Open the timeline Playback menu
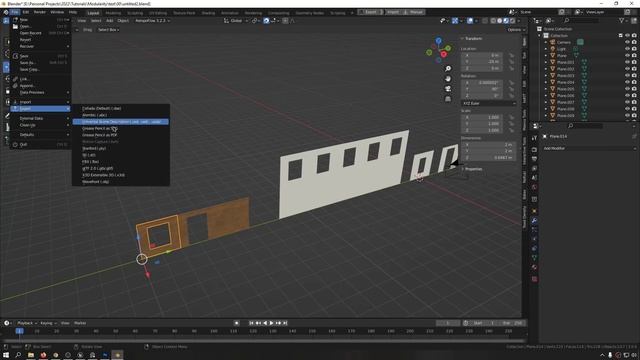The image size is (640, 360). [x=26, y=323]
